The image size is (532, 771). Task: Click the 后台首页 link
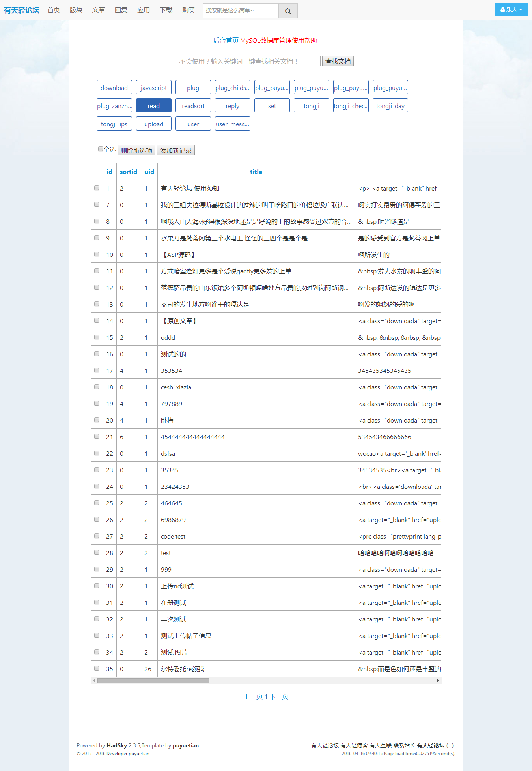tap(226, 40)
